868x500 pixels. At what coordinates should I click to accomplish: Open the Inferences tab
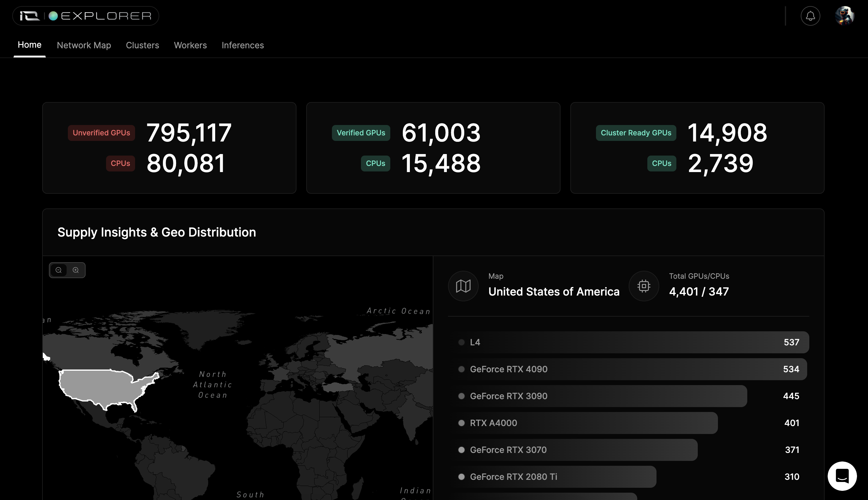click(242, 45)
